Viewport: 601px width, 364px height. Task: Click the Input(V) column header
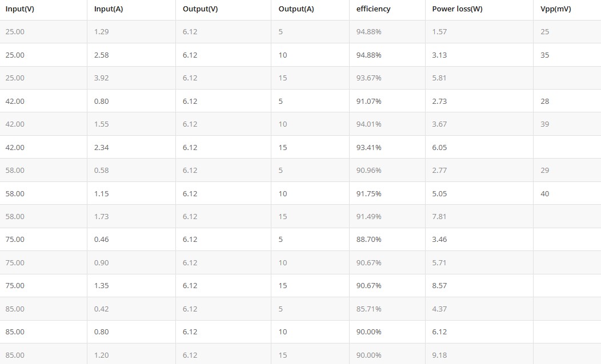19,9
